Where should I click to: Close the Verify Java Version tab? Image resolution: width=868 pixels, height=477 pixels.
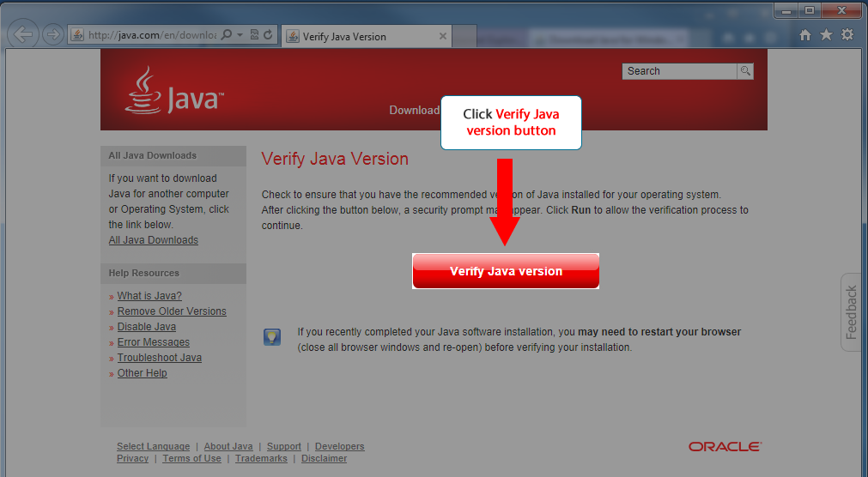coord(443,36)
